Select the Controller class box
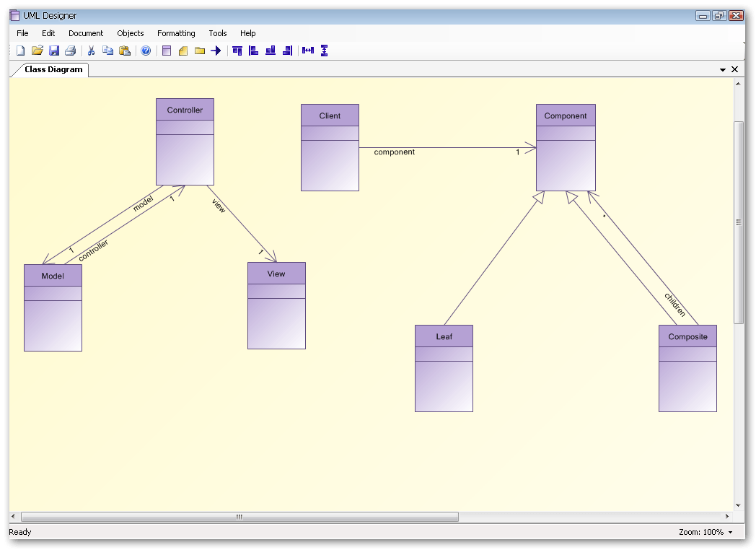The image size is (756, 550). 185,142
